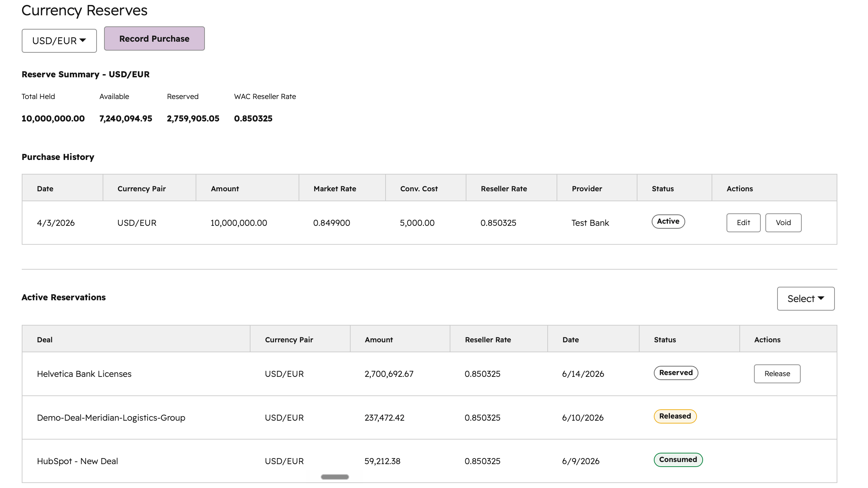868x488 pixels.
Task: Open the USD/EUR currency pair dropdown
Action: (x=59, y=41)
